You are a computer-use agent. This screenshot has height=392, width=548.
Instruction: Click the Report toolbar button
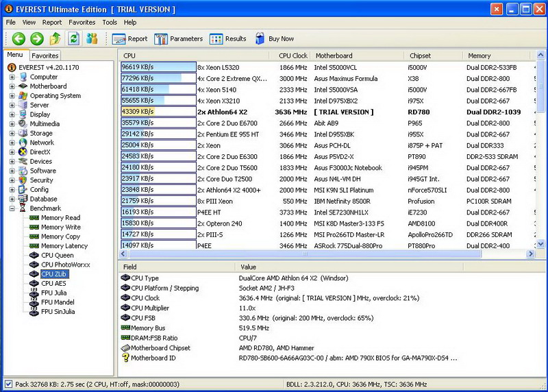tap(129, 39)
